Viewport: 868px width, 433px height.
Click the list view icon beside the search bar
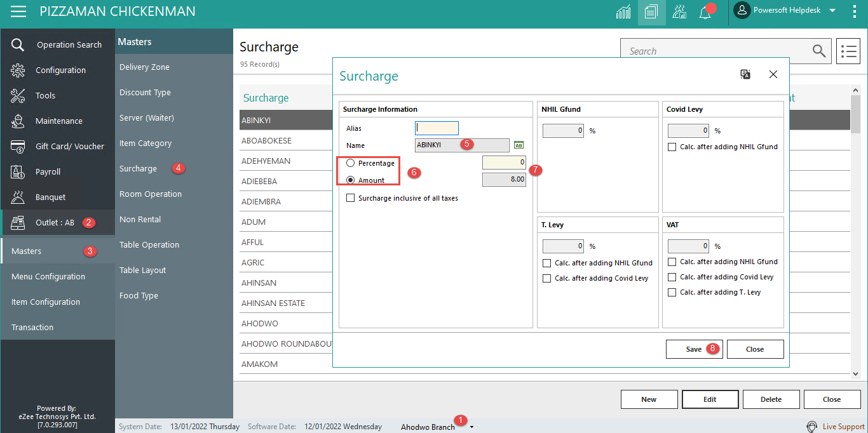click(x=848, y=51)
